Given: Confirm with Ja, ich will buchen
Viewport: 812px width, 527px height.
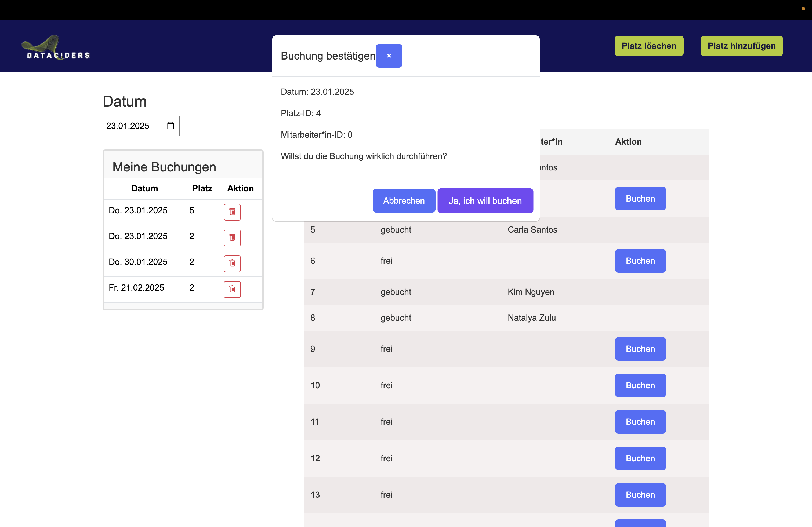Looking at the screenshot, I should click(485, 201).
